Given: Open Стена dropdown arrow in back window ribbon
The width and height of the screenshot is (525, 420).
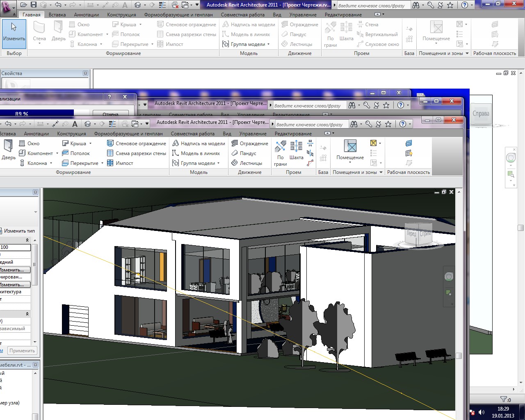Looking at the screenshot, I should coord(39,43).
